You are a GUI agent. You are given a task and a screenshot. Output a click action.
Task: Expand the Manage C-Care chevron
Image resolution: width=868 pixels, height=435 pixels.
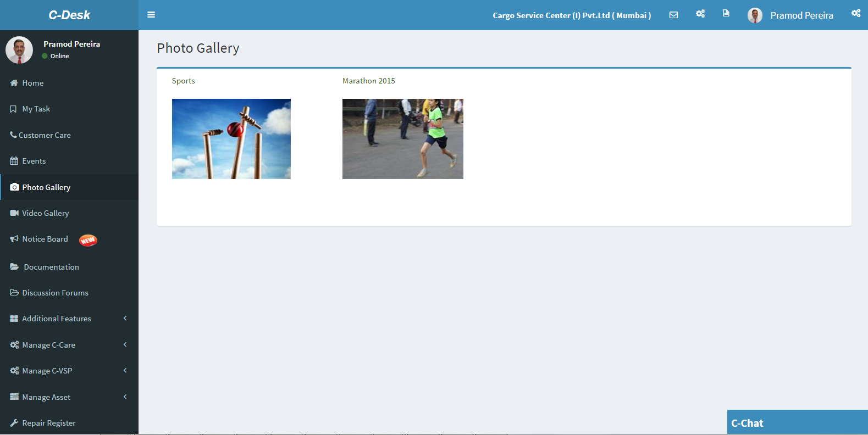(x=125, y=344)
